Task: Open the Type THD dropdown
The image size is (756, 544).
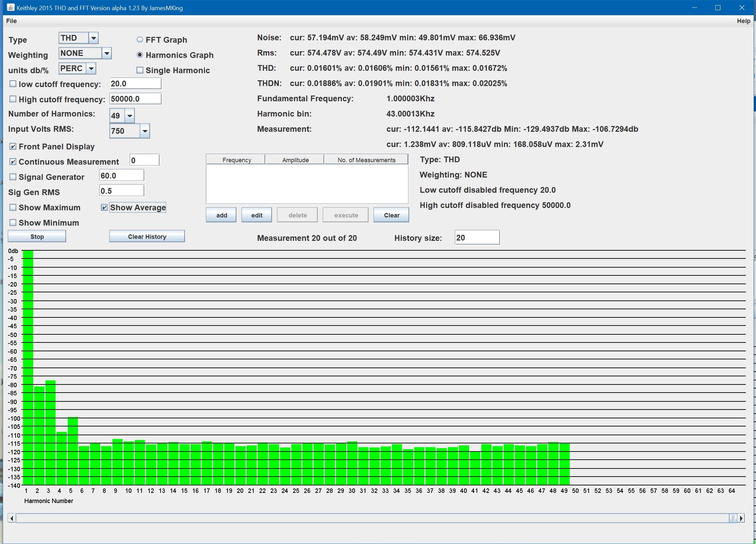Action: [93, 38]
